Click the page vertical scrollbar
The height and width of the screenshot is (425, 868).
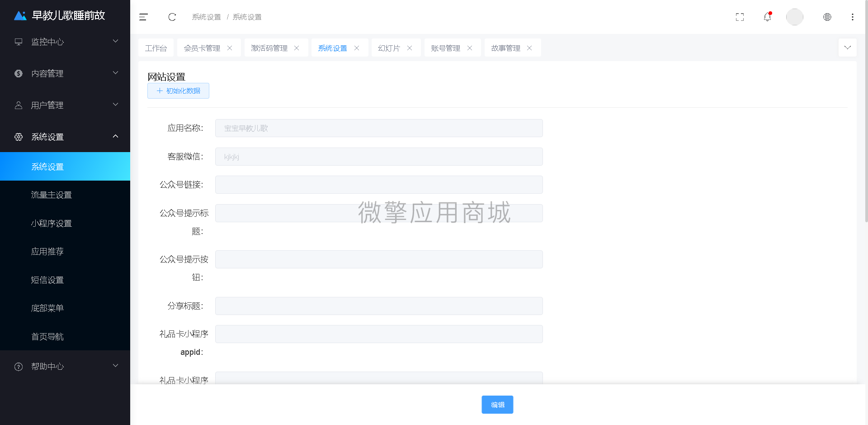(x=866, y=111)
